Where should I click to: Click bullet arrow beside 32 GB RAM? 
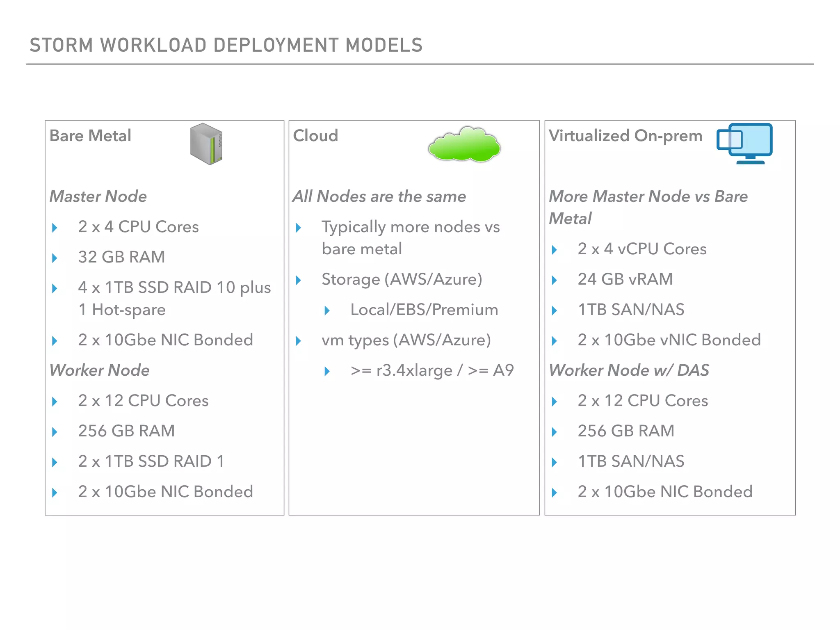pyautogui.click(x=55, y=258)
